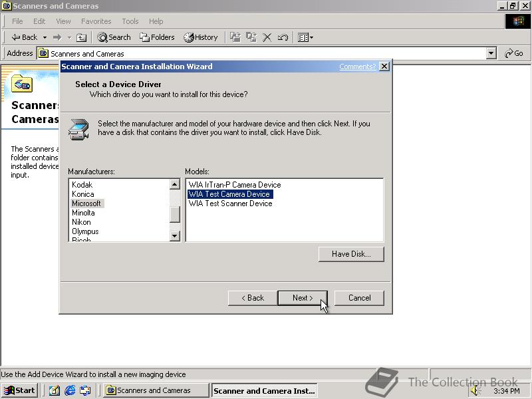Click the Up folder toolbar icon

click(81, 37)
